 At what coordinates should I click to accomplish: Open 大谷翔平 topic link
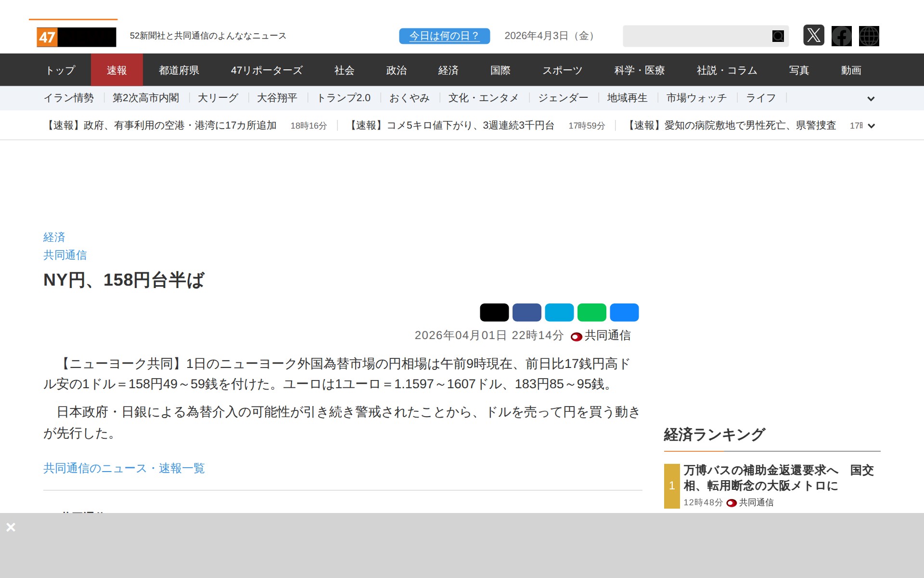point(277,98)
